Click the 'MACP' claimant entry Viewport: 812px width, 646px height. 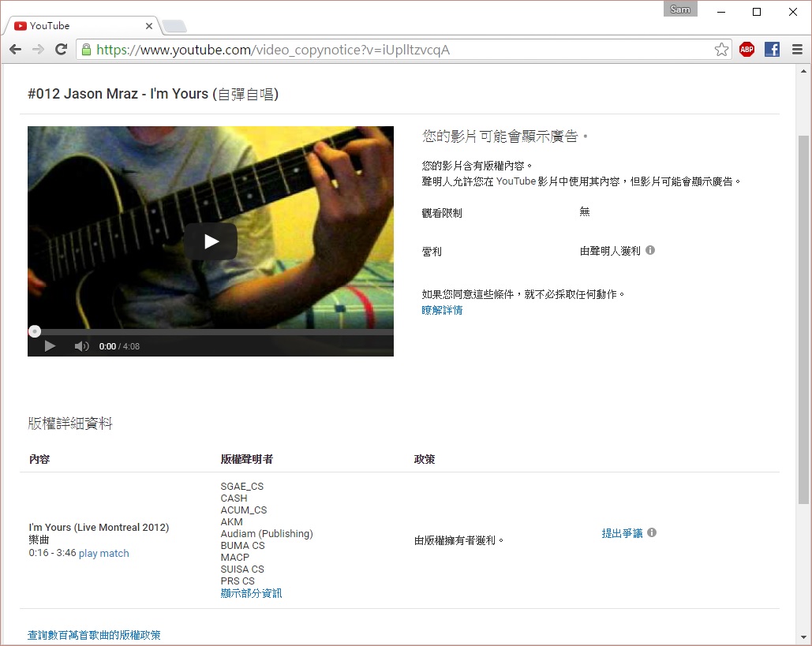click(235, 558)
